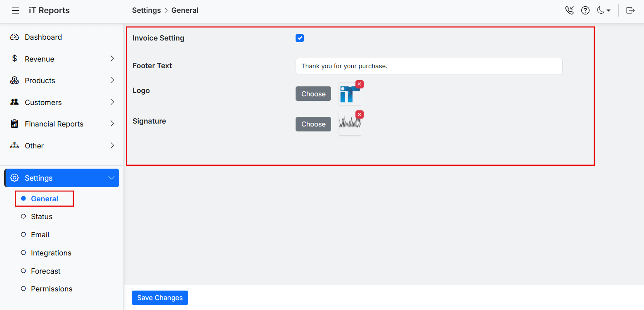Open the dark mode theme dropdown
The width and height of the screenshot is (644, 310).
[x=604, y=11]
